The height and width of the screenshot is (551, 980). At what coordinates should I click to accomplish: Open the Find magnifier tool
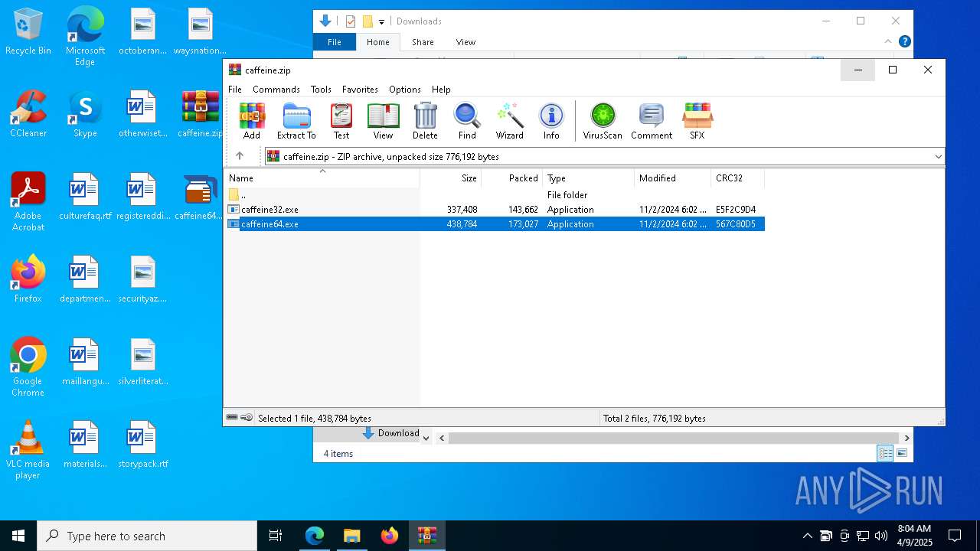click(467, 122)
